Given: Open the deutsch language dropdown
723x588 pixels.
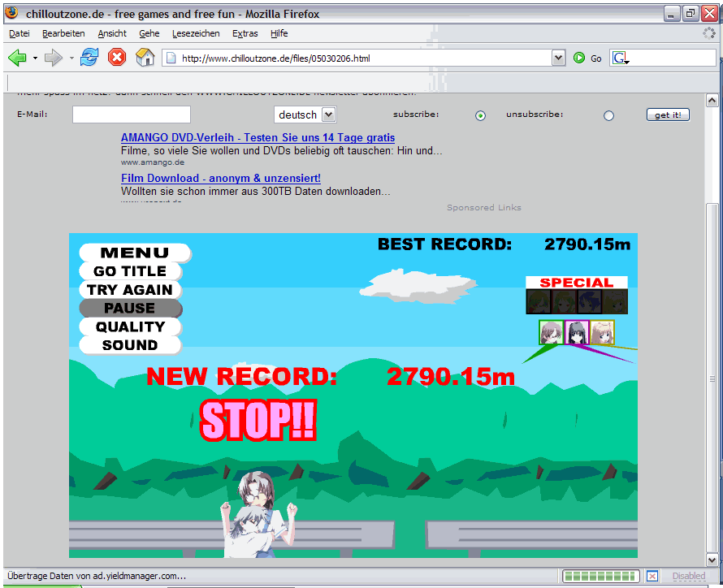Looking at the screenshot, I should [x=305, y=115].
